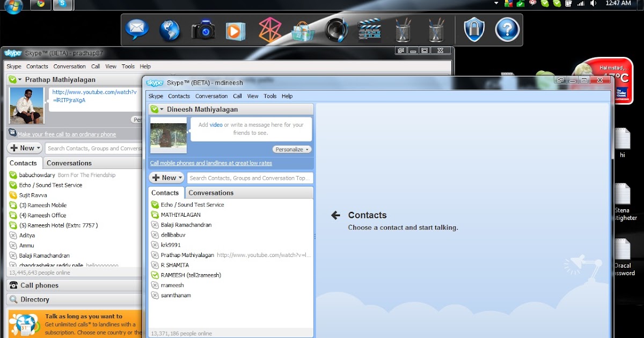This screenshot has width=644, height=338.
Task: Click the Windows Start orb
Action: click(13, 6)
